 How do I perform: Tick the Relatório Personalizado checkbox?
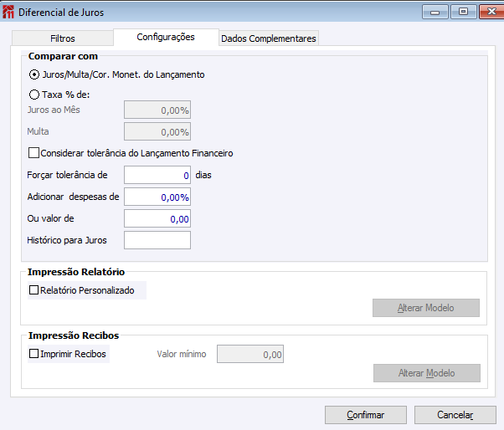point(33,290)
